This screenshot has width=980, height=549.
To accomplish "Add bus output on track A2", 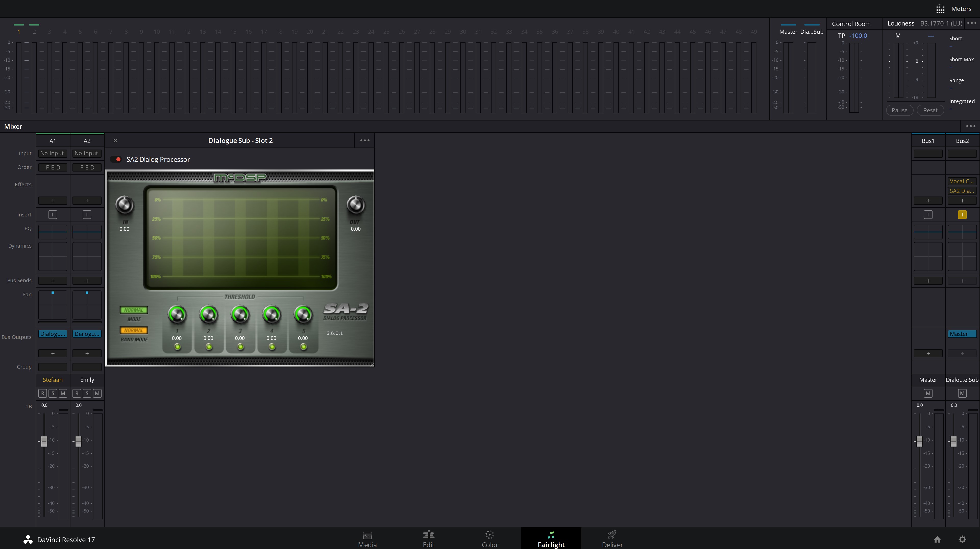I will point(87,353).
